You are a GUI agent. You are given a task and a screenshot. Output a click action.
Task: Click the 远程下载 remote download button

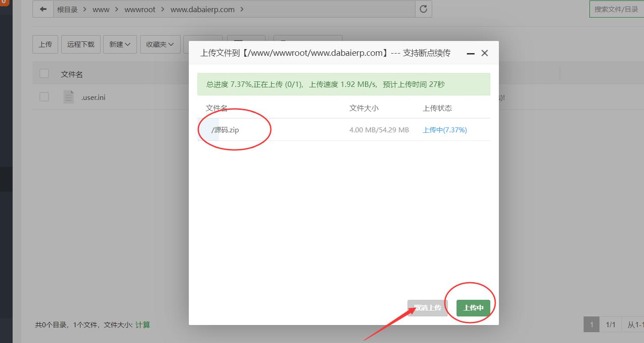click(x=80, y=44)
